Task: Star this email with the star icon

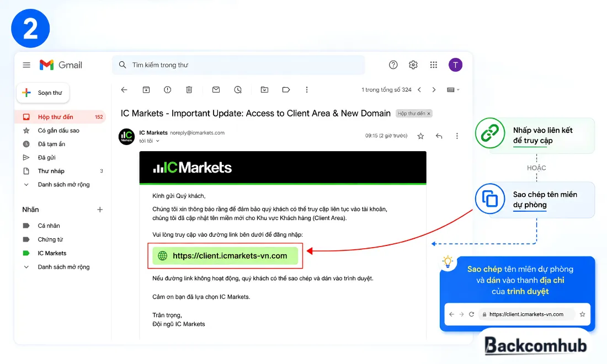Action: (x=420, y=136)
